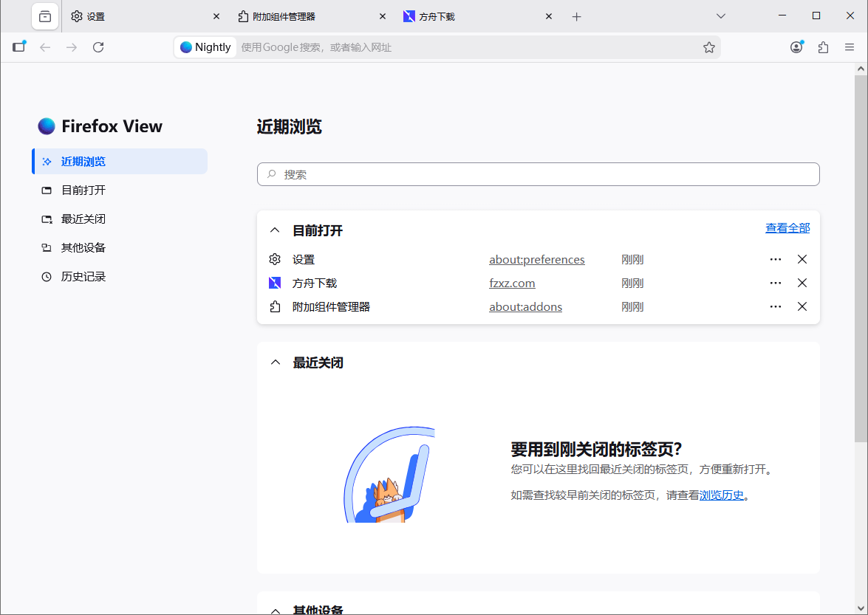Select 最近关闭 in the sidebar
Image resolution: width=868 pixels, height=615 pixels.
[x=83, y=219]
